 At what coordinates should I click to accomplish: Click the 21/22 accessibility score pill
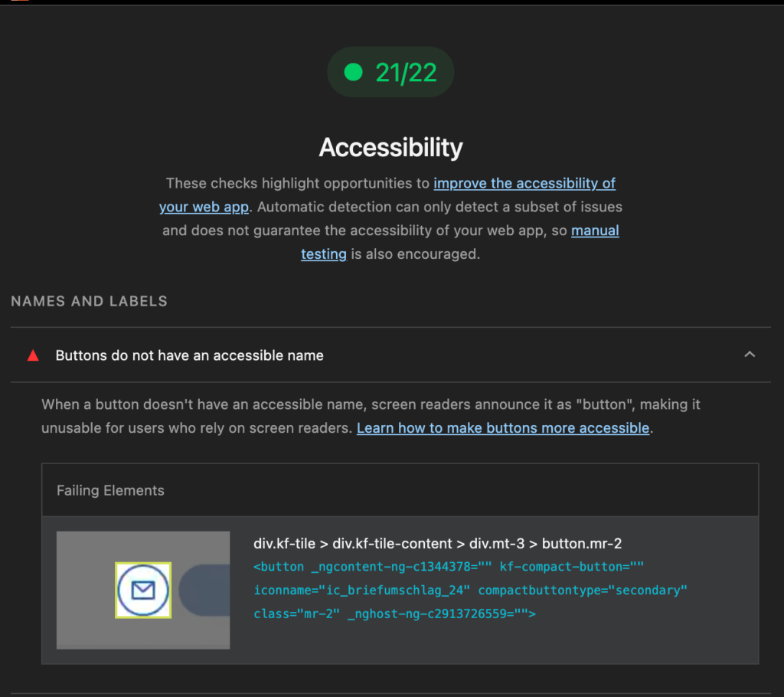click(390, 72)
